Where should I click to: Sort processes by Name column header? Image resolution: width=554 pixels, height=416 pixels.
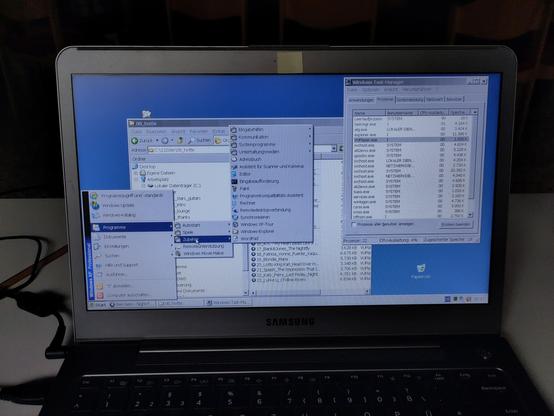click(x=369, y=113)
